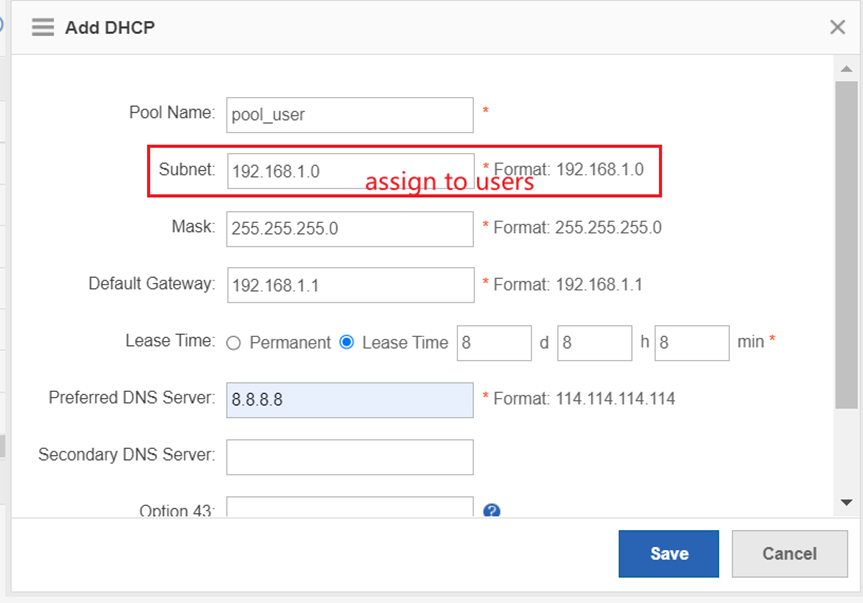This screenshot has height=603, width=863.
Task: Click the Pool Name input field
Action: click(x=349, y=115)
